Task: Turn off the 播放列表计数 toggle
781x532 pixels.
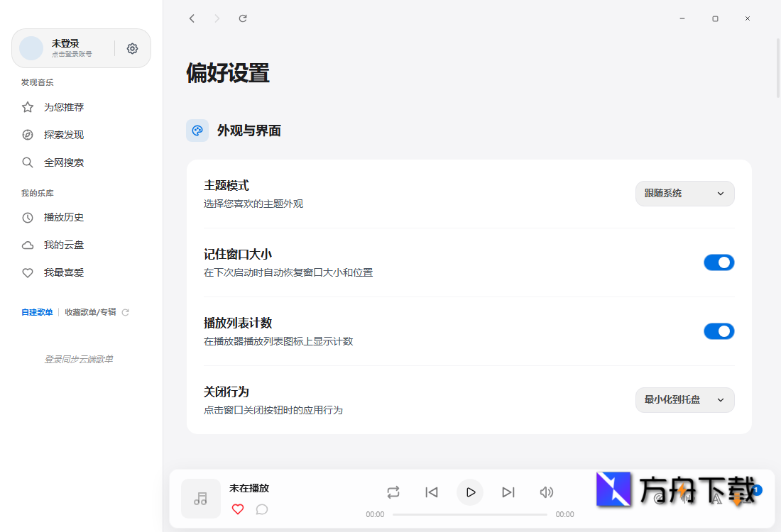Action: click(719, 331)
